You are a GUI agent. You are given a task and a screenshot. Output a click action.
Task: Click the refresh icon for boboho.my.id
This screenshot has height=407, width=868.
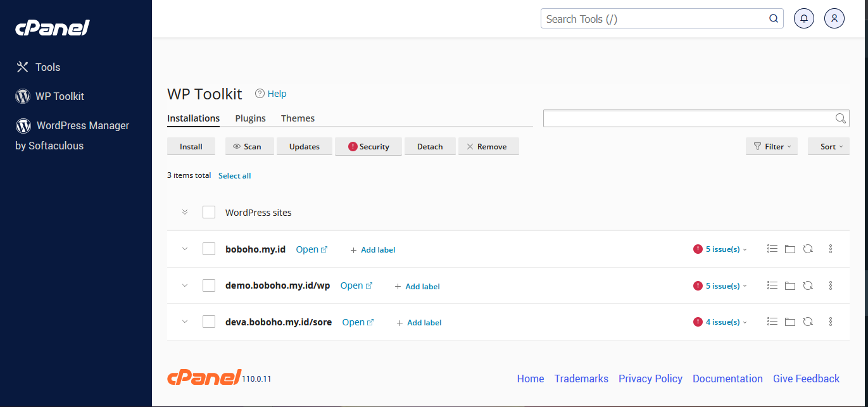(x=808, y=249)
